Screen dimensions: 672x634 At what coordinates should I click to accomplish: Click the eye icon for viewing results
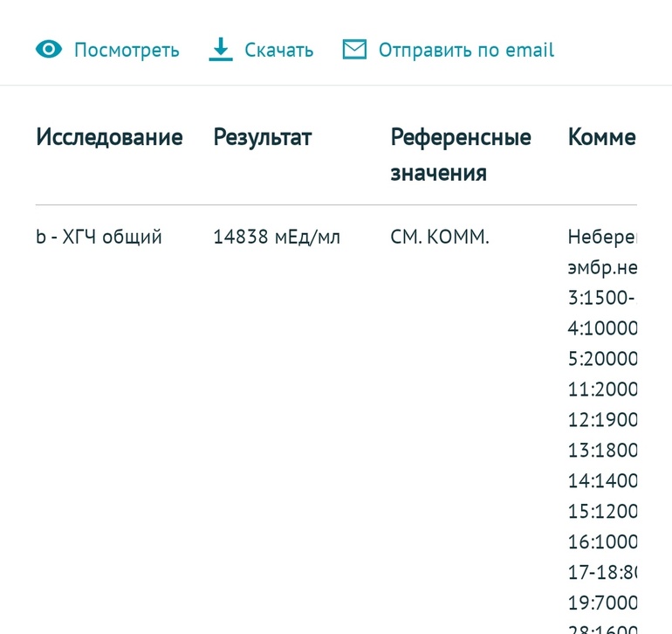coord(49,50)
